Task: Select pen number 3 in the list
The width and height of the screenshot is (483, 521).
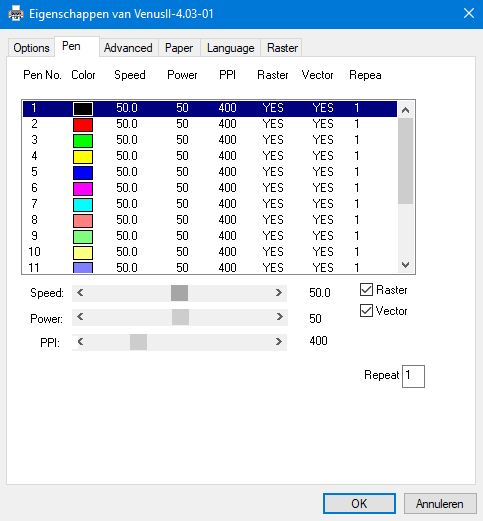Action: [34, 140]
